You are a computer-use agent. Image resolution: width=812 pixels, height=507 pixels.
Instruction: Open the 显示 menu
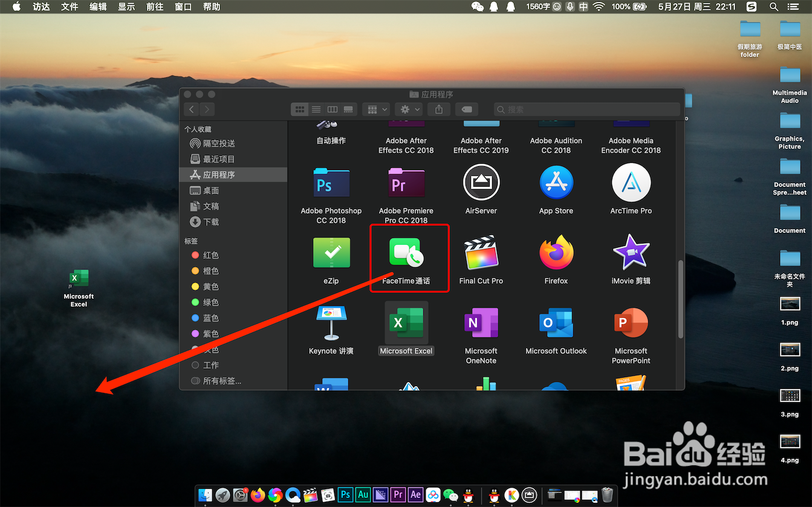[x=126, y=7]
